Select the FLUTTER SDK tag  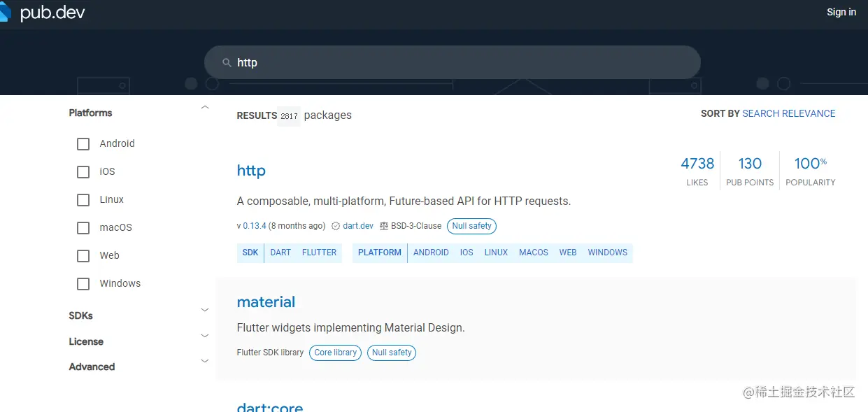click(x=320, y=253)
